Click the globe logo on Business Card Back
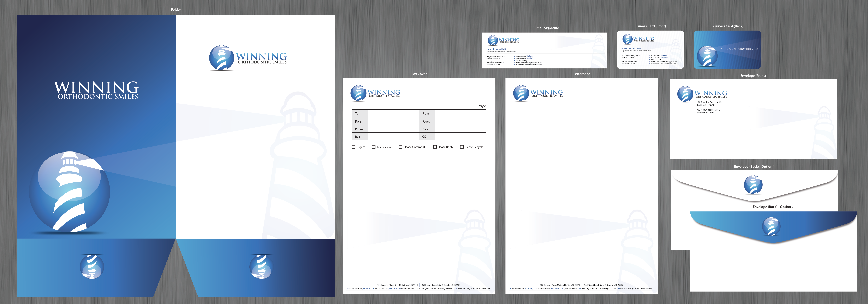The height and width of the screenshot is (304, 868). point(707,56)
